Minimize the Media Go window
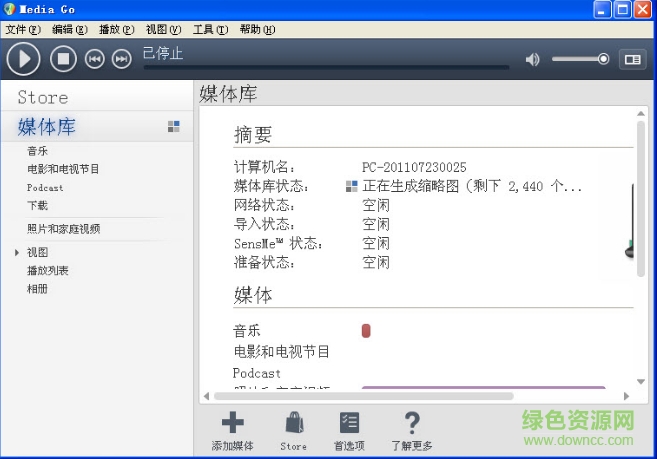Screen dimensions: 657x459 point(602,9)
